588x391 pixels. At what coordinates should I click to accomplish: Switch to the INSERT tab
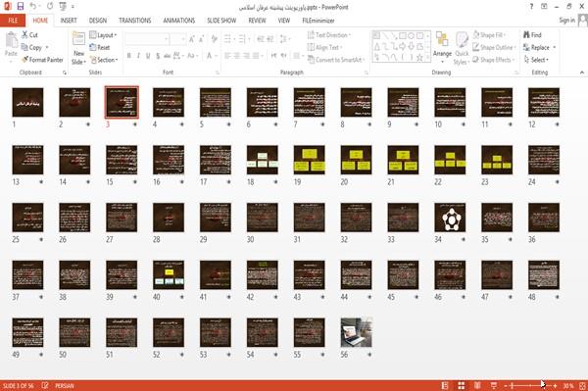tap(69, 21)
